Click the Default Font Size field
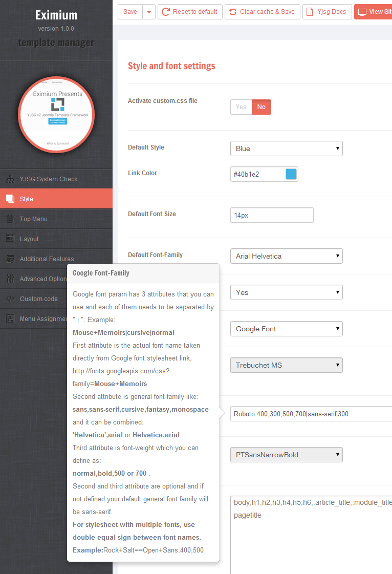This screenshot has width=392, height=574. [272, 215]
